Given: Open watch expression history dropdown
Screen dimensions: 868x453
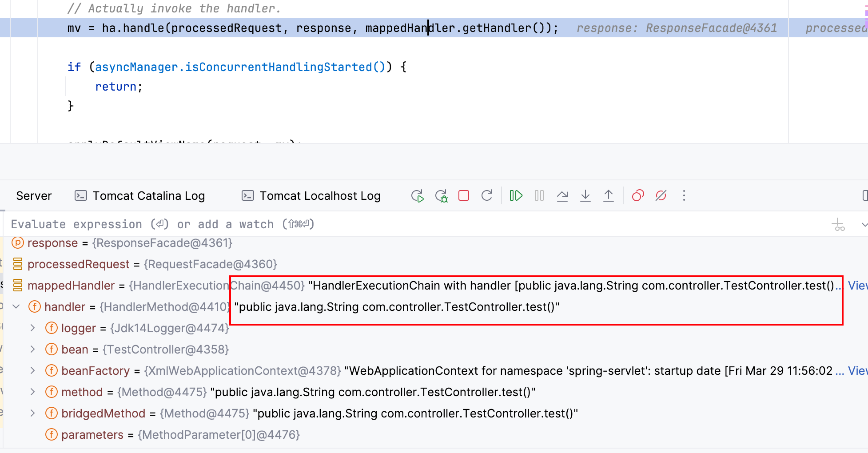Looking at the screenshot, I should pyautogui.click(x=864, y=225).
